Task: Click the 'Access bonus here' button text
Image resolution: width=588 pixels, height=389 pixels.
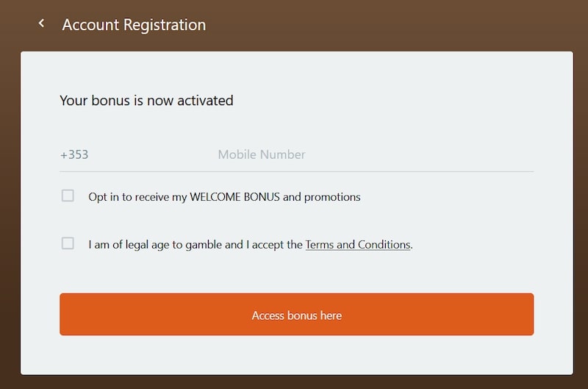Action: pos(296,315)
